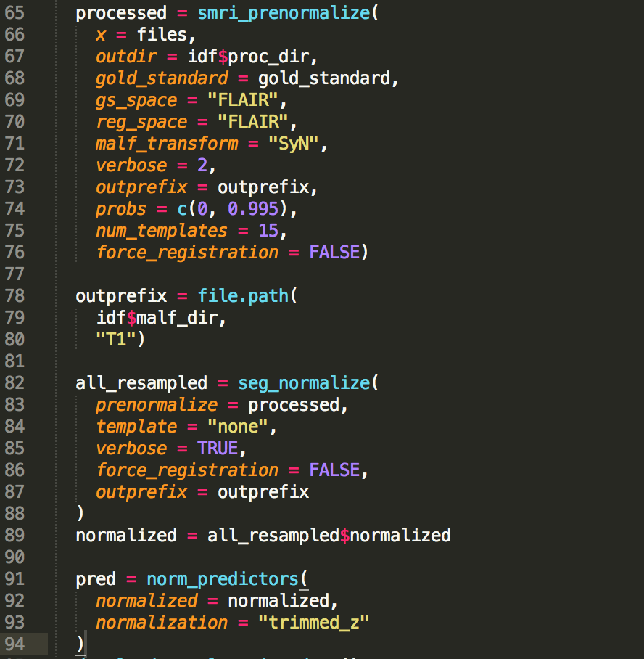644x659 pixels.
Task: Click 'normalized' variable on line 89
Action: click(x=126, y=536)
